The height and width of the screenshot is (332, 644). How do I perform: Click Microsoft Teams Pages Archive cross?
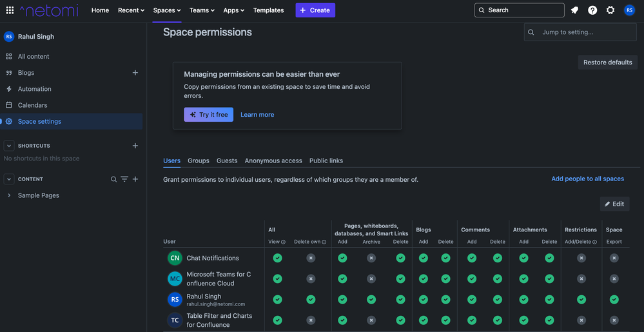371,278
